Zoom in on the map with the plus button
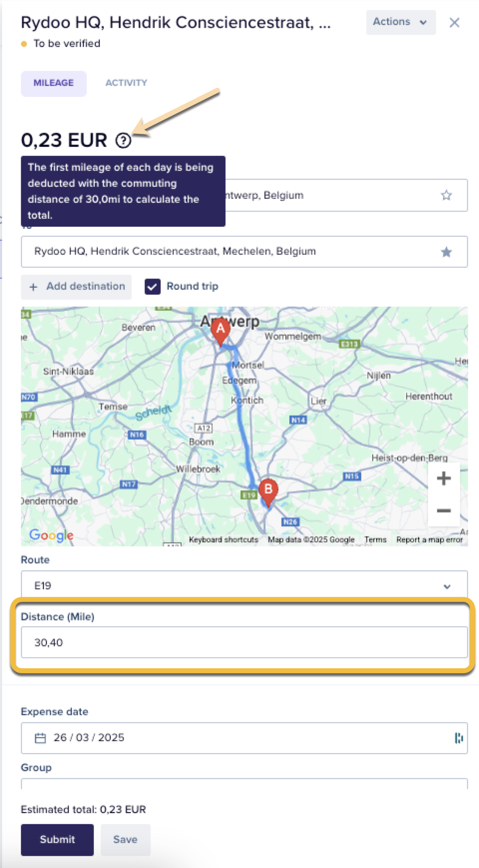The image size is (479, 868). pyautogui.click(x=444, y=478)
